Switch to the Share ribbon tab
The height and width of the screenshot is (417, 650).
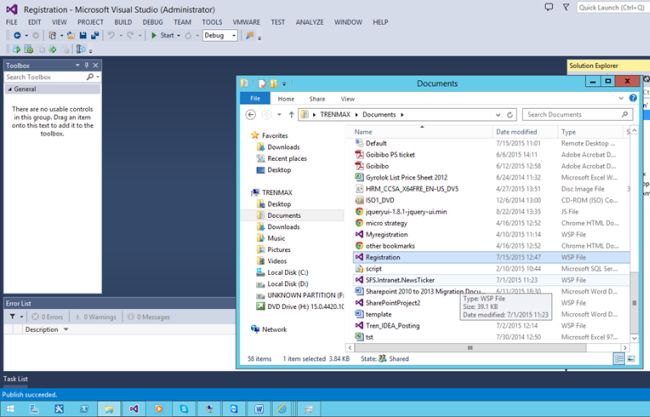317,99
